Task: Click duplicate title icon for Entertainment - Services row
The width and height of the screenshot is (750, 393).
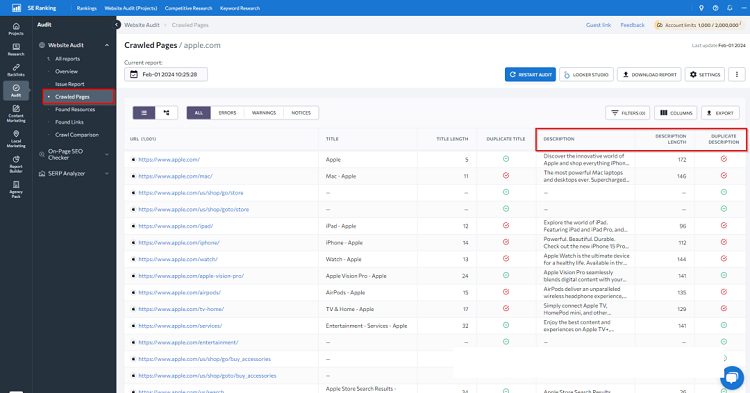Action: pos(506,325)
